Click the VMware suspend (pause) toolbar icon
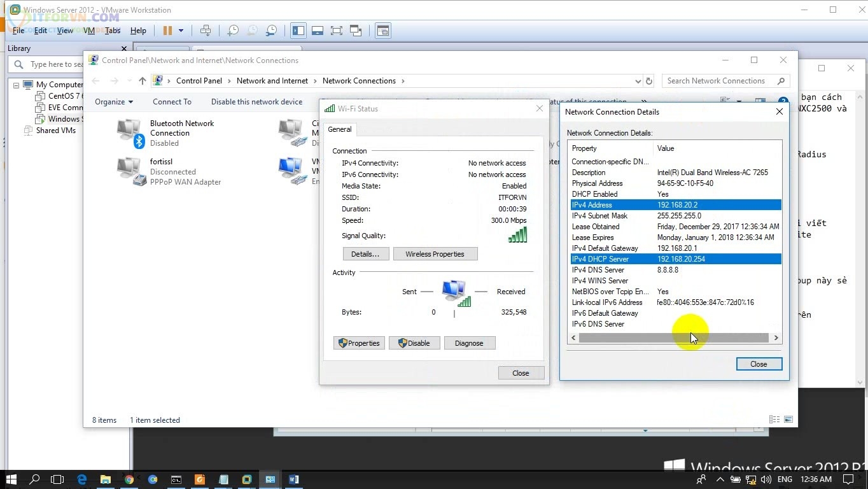The image size is (868, 489). 167,31
